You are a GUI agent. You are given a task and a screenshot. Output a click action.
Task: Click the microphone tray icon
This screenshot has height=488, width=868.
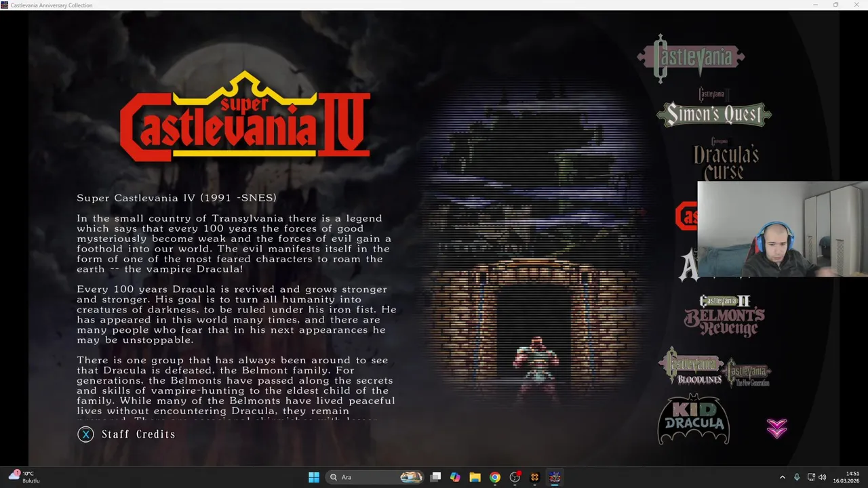(x=797, y=477)
